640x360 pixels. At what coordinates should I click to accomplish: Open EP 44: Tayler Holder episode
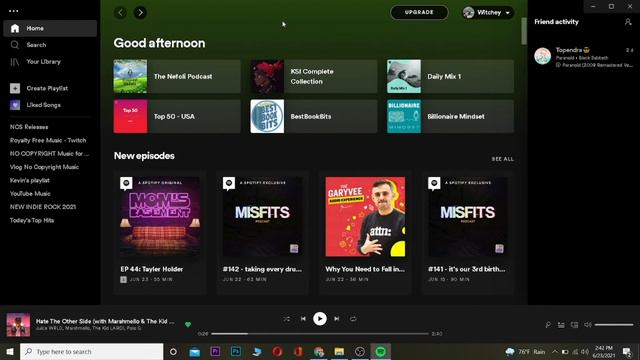160,233
